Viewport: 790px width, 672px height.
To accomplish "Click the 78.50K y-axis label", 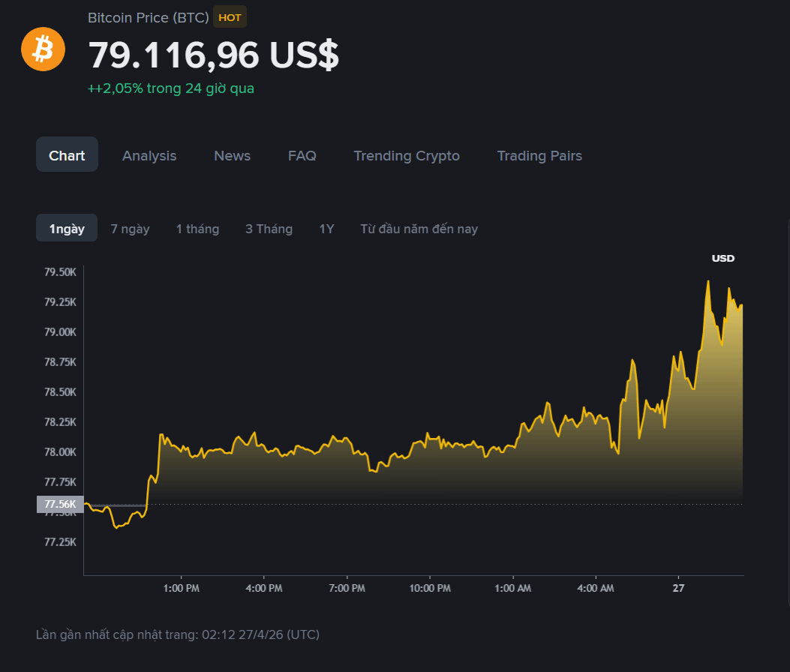I will point(60,392).
